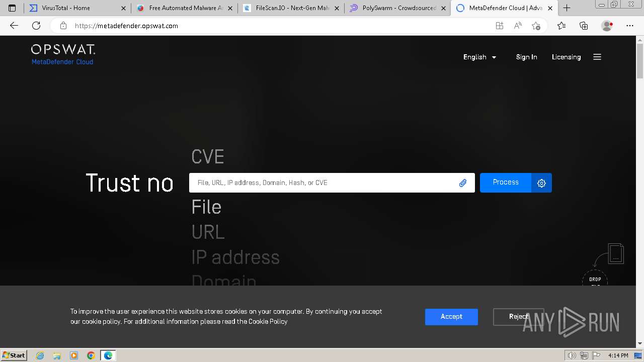The height and width of the screenshot is (362, 644).
Task: Open the English language dropdown
Action: coord(480,57)
